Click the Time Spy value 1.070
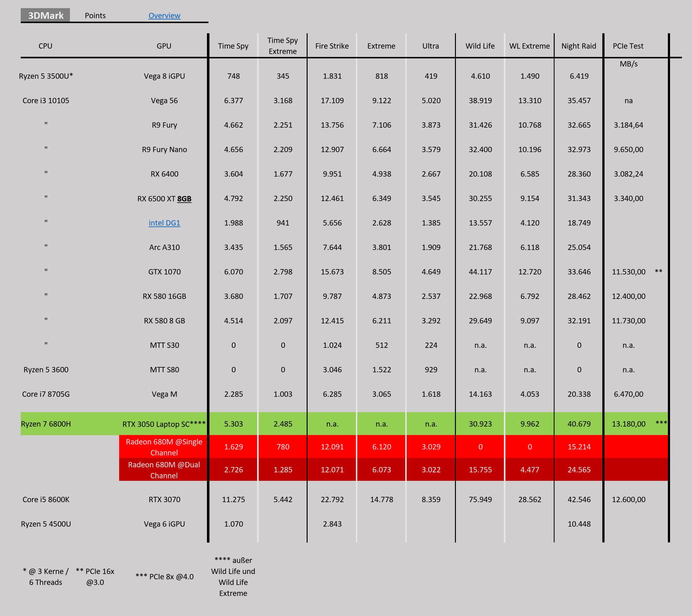The image size is (692, 616). pos(233,524)
